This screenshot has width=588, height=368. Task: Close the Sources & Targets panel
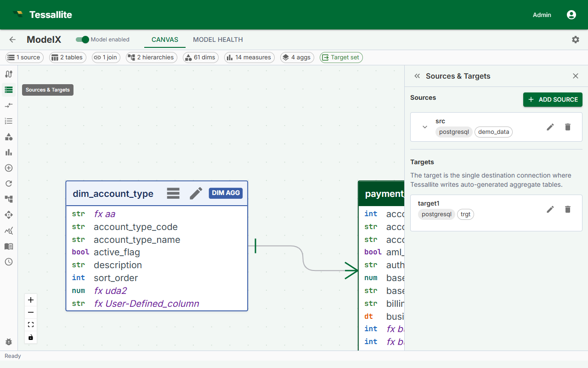pos(576,76)
